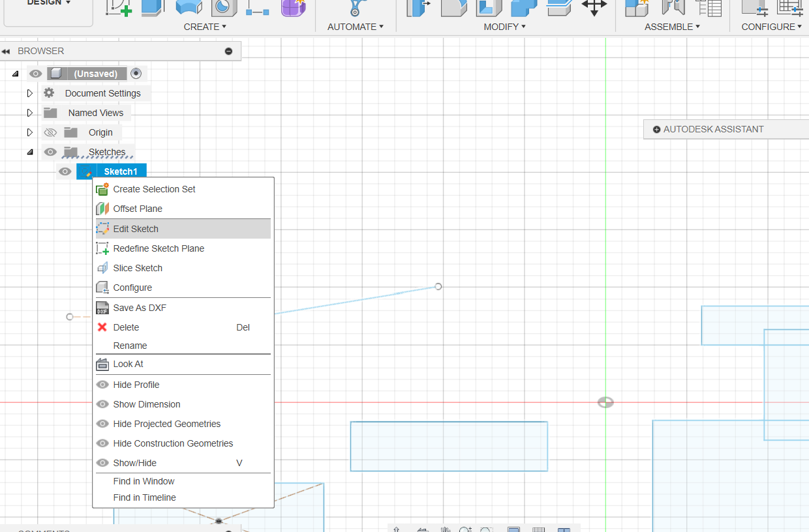Select the purple Create Form tool
Screen dimensions: 809x532
[x=293, y=7]
